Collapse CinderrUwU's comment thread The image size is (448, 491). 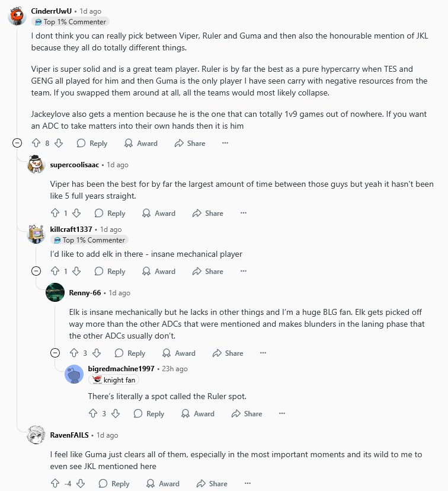tap(17, 143)
